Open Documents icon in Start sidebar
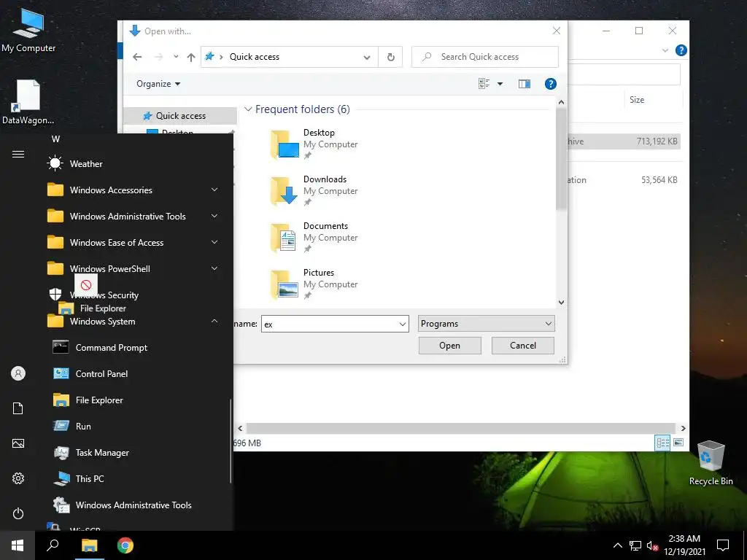This screenshot has width=747, height=560. pyautogui.click(x=18, y=408)
